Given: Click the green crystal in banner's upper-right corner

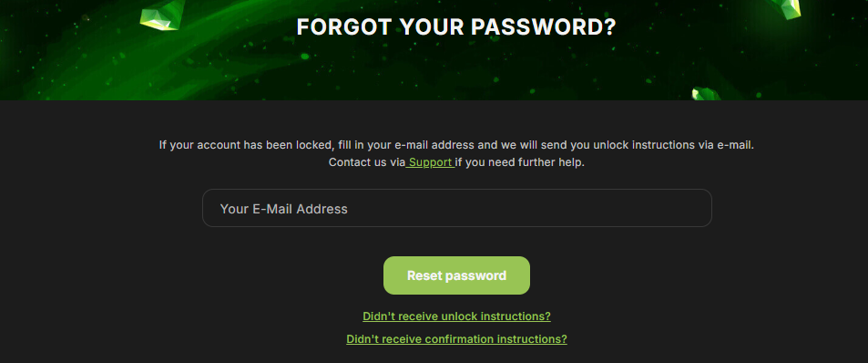Looking at the screenshot, I should [x=785, y=8].
